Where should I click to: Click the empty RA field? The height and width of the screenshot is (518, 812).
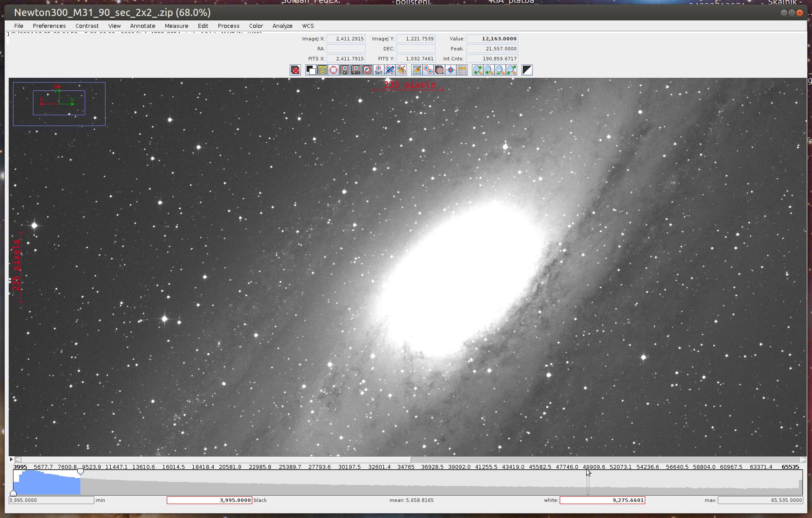click(x=346, y=49)
